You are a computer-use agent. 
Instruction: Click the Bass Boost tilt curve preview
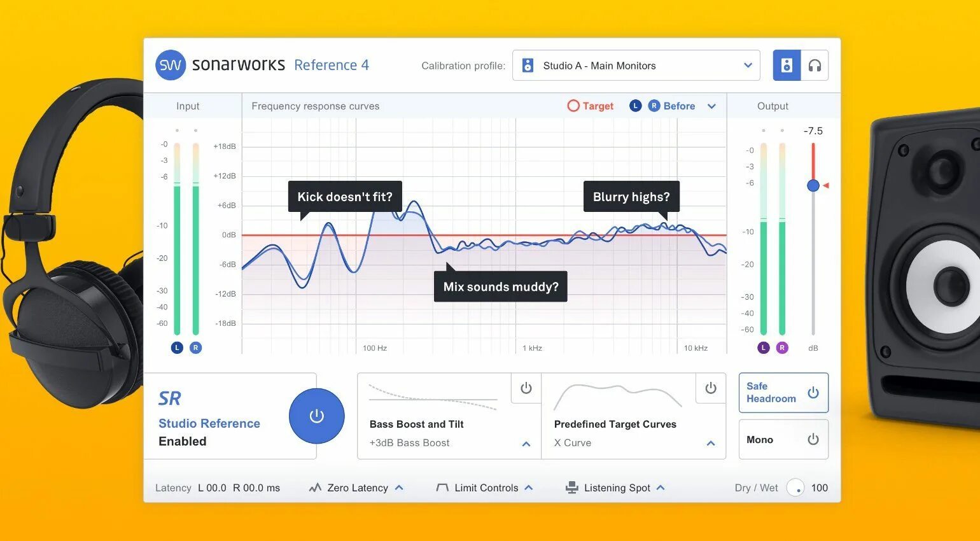coord(433,398)
